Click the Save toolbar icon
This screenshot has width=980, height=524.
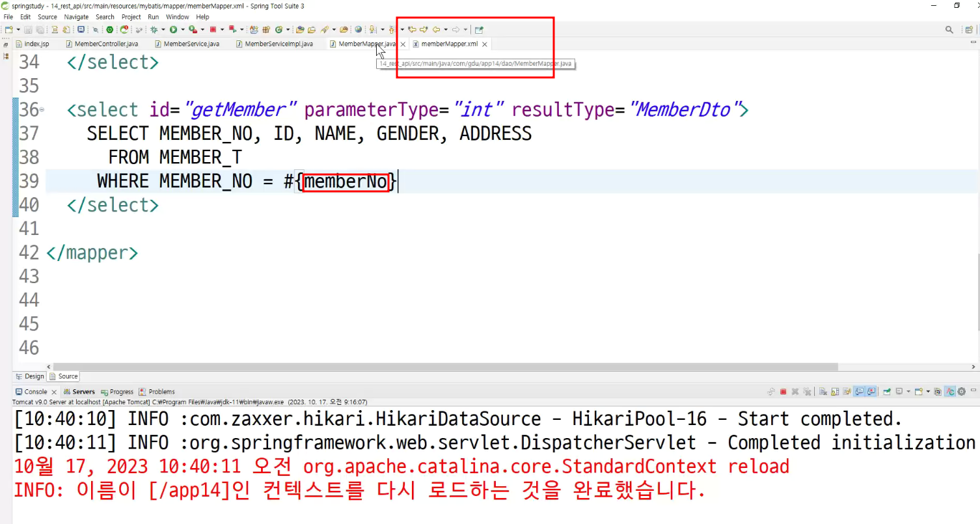(x=29, y=29)
